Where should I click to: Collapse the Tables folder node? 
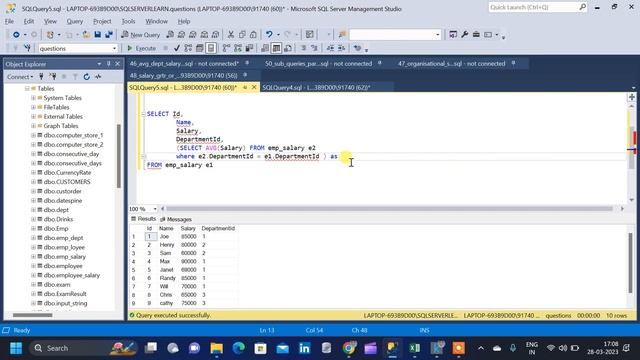(27, 89)
